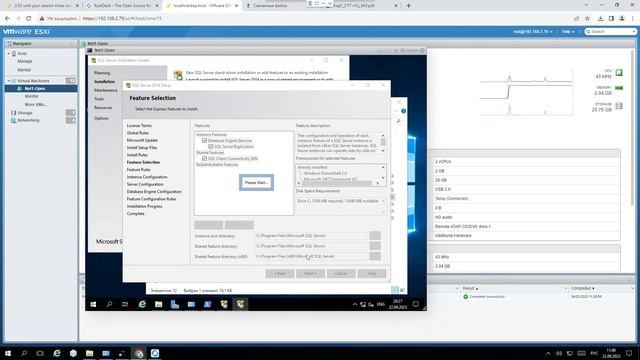Select Resources in the SQL Installation Center
This screenshot has width=640, height=360.
click(103, 108)
